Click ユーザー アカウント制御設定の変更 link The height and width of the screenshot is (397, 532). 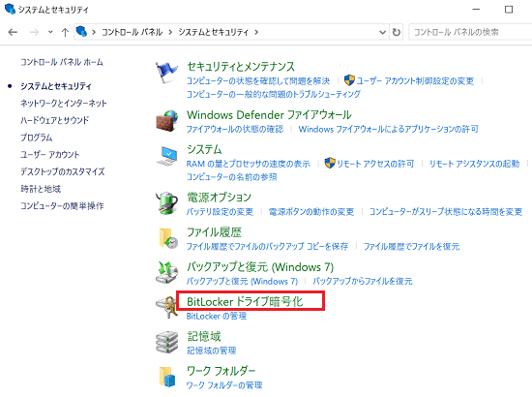click(415, 80)
